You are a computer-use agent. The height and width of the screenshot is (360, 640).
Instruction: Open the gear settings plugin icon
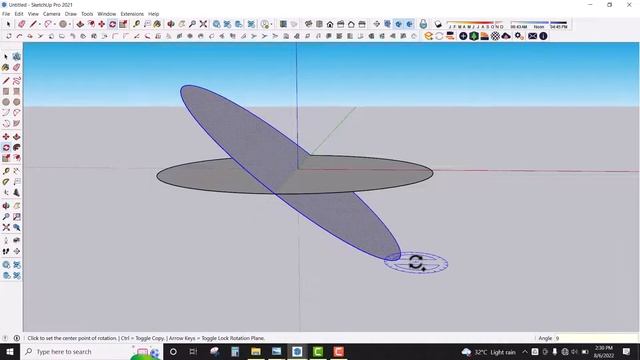[519, 36]
